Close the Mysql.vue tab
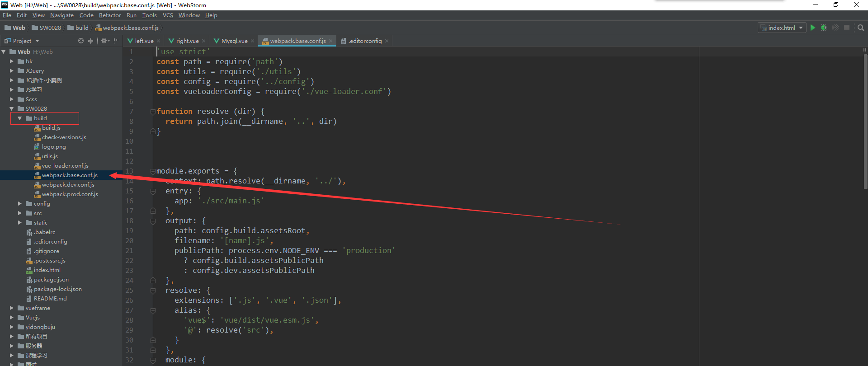The image size is (868, 366). tap(253, 41)
